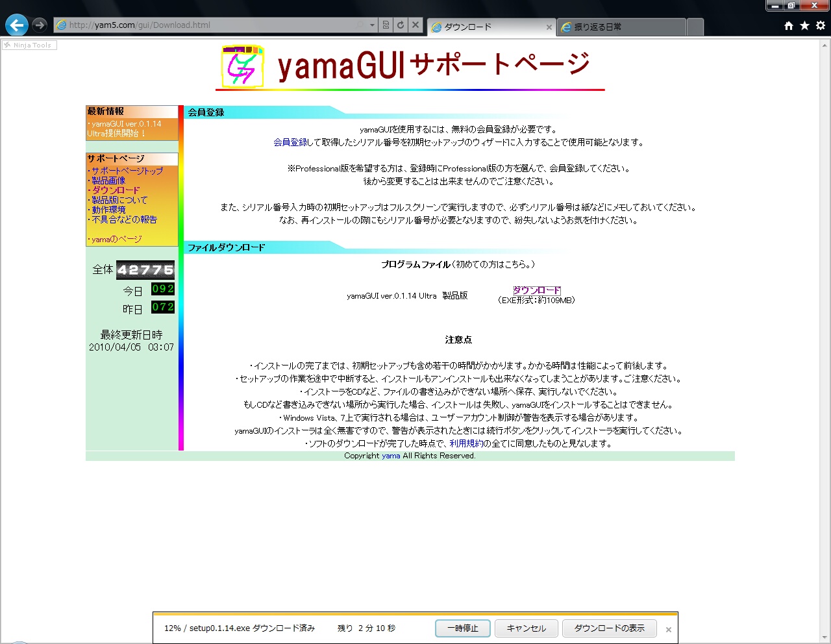The image size is (831, 644).
Task: Go back using the browser back arrow
Action: (x=17, y=25)
